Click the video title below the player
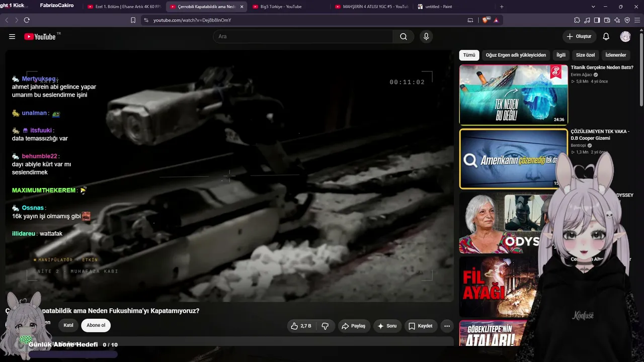 [102, 311]
